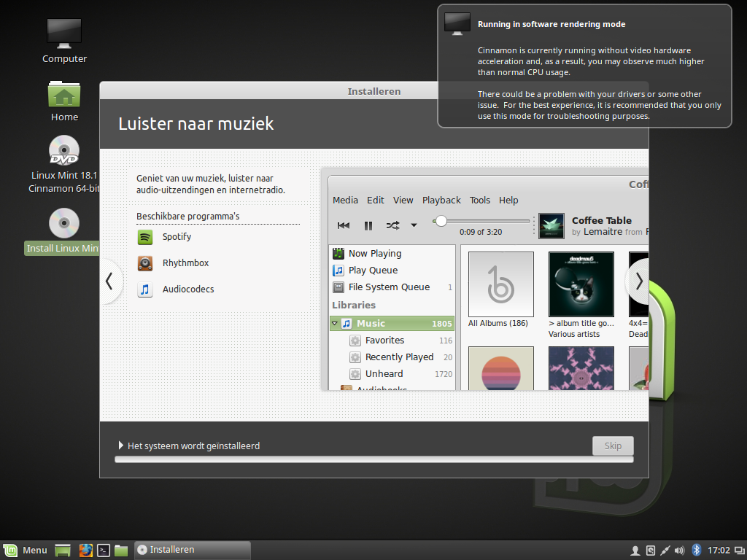
Task: Open the calendar from the 17:02 clock
Action: point(719,551)
